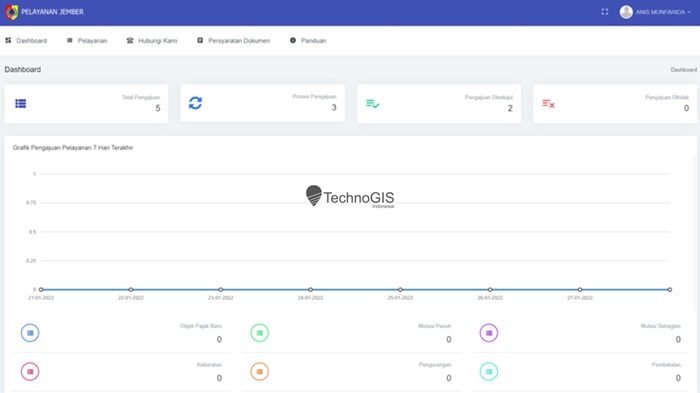
Task: Click the Pengajuan Disetujui checklist icon
Action: pos(372,104)
